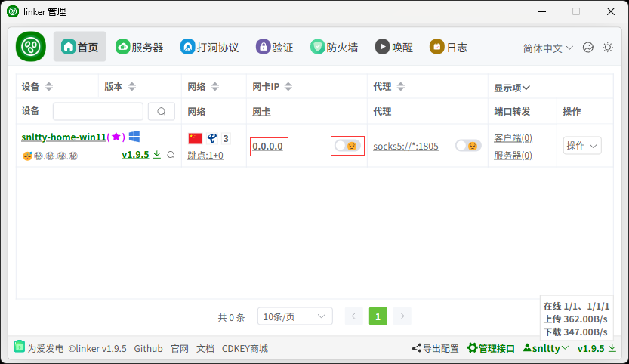Toggle light/dark theme sun icon
629x364 pixels.
pyautogui.click(x=607, y=47)
